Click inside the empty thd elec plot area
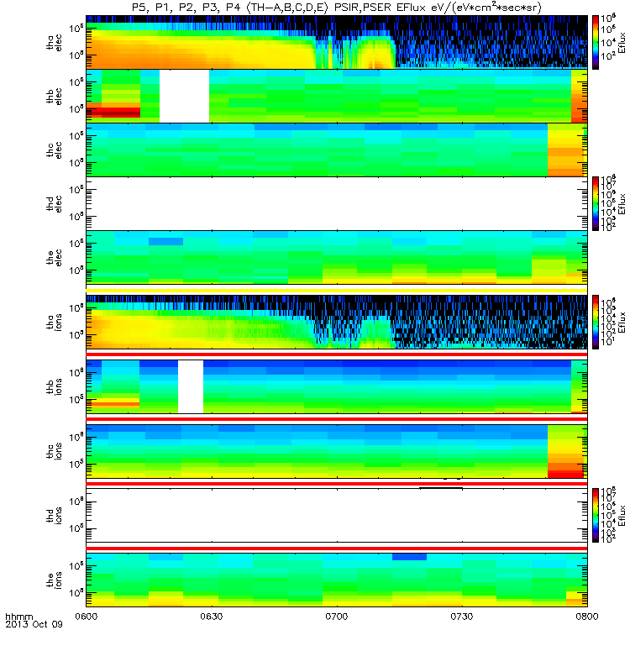Viewport: 630px width, 672px height. (337, 203)
